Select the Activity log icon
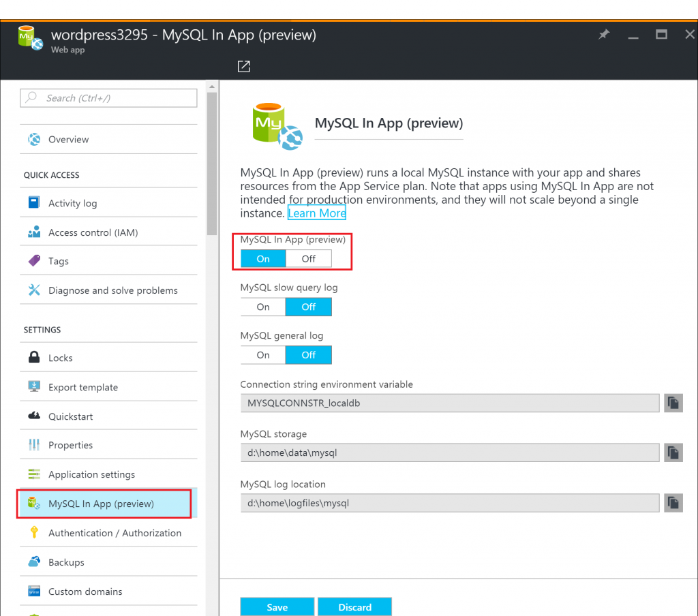 33,202
